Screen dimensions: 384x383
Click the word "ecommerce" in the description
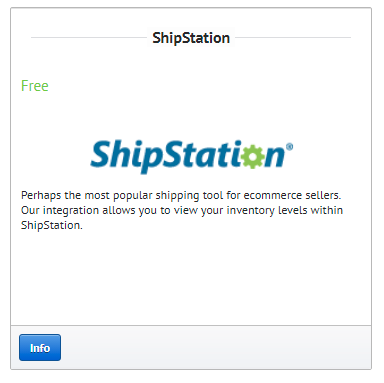click(268, 195)
